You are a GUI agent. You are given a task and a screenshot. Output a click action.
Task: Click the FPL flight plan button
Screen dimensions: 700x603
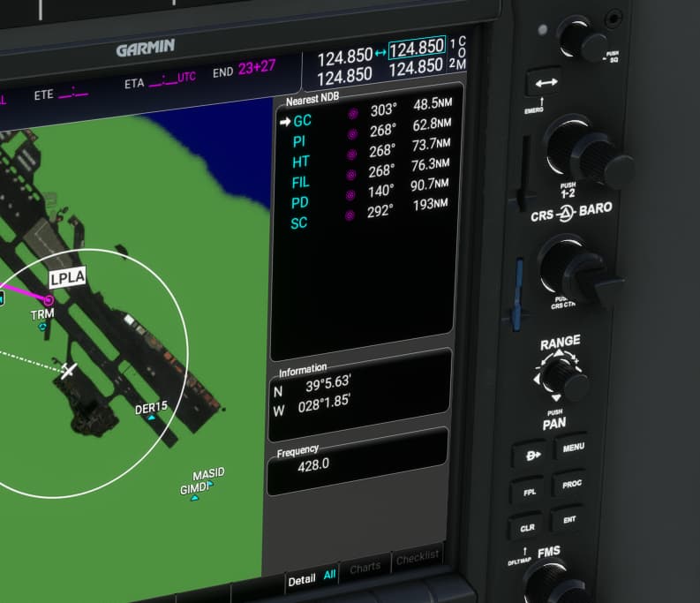coord(530,493)
